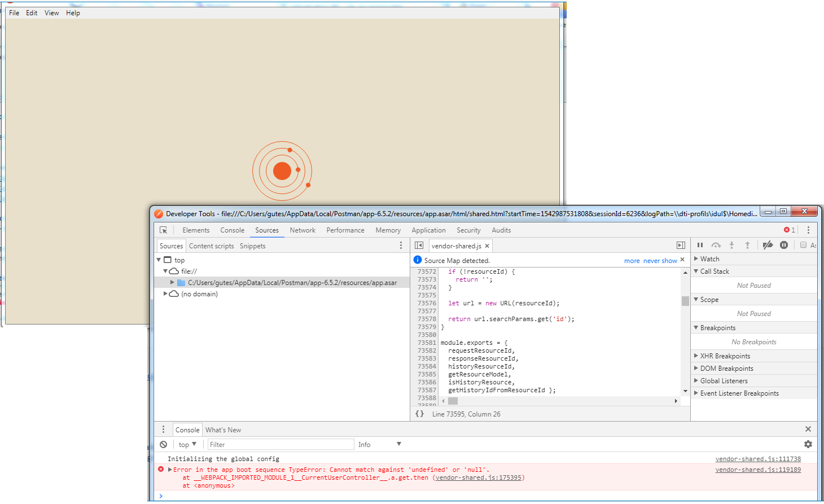Viewport: 824px width, 504px height.
Task: Expand the app.asar folder in the file tree
Action: (x=173, y=282)
